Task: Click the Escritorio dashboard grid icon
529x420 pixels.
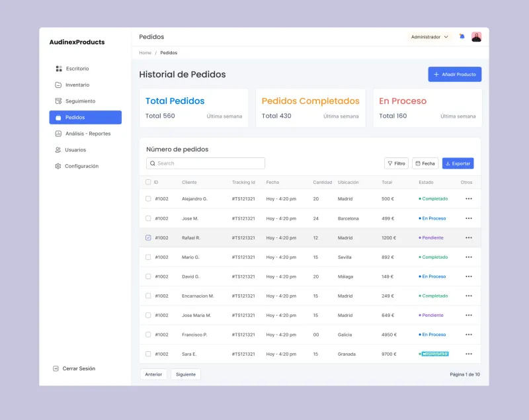Action: [x=59, y=69]
